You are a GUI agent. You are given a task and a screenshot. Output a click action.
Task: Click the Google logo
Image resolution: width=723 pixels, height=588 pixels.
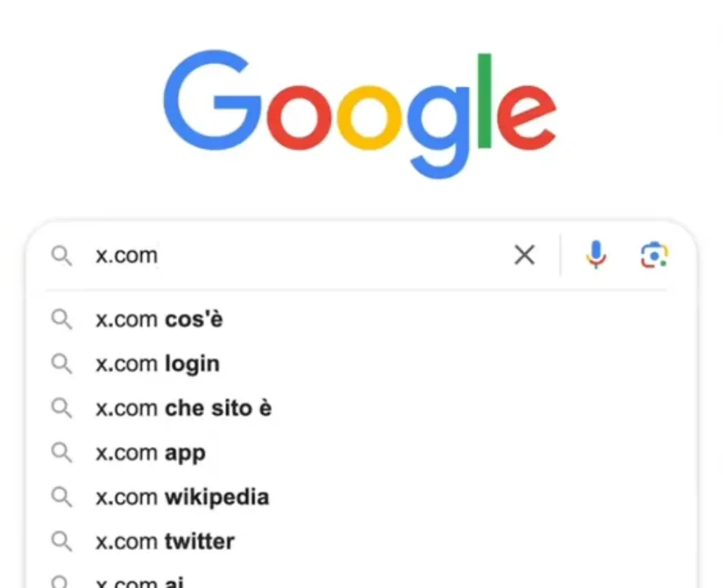click(360, 114)
